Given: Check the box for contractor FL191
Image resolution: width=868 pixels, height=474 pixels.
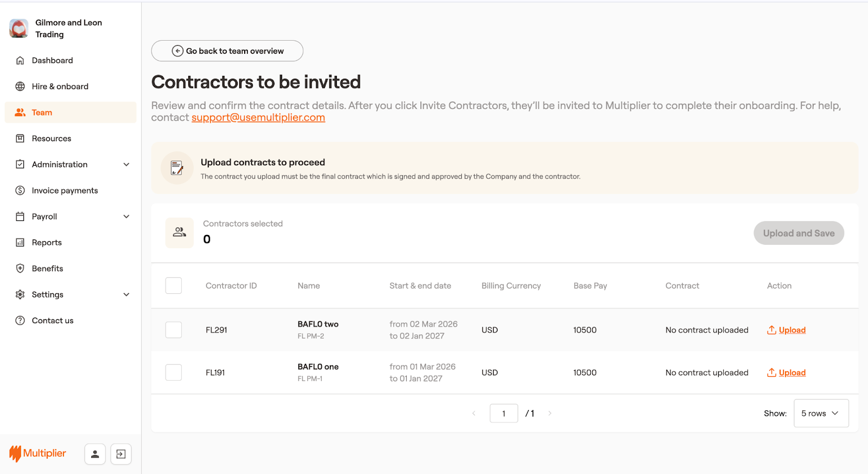Looking at the screenshot, I should (x=174, y=372).
